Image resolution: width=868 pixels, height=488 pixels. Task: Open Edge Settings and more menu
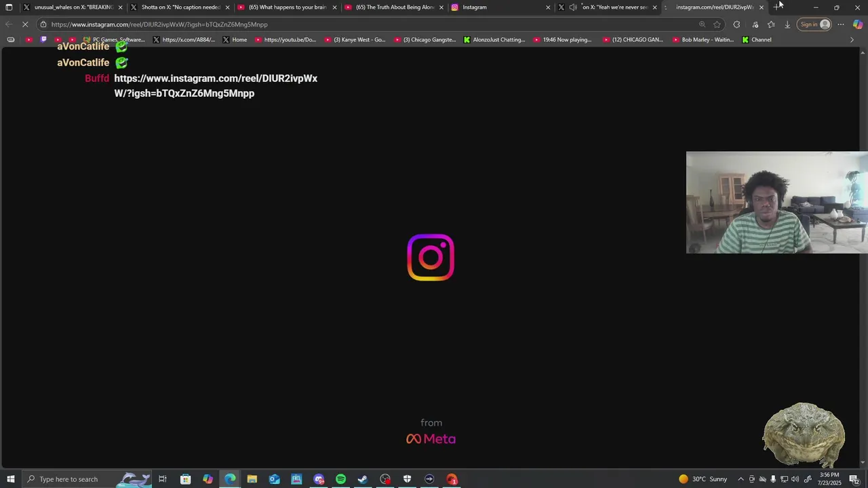[x=841, y=24]
